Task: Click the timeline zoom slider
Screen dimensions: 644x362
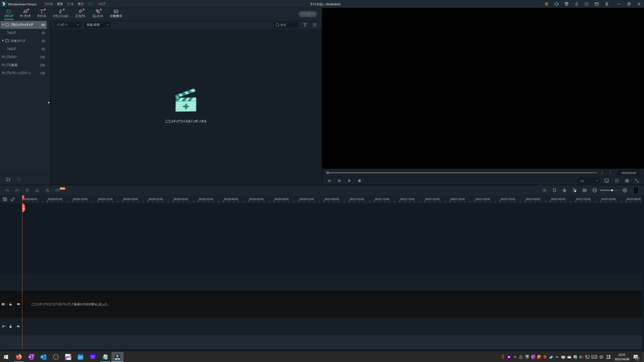Action: tap(609, 190)
